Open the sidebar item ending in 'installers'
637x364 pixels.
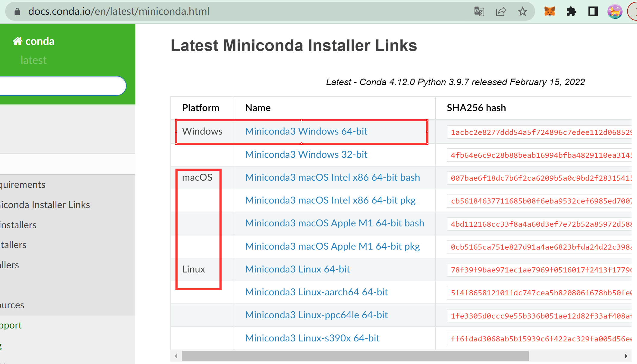[x=18, y=225]
